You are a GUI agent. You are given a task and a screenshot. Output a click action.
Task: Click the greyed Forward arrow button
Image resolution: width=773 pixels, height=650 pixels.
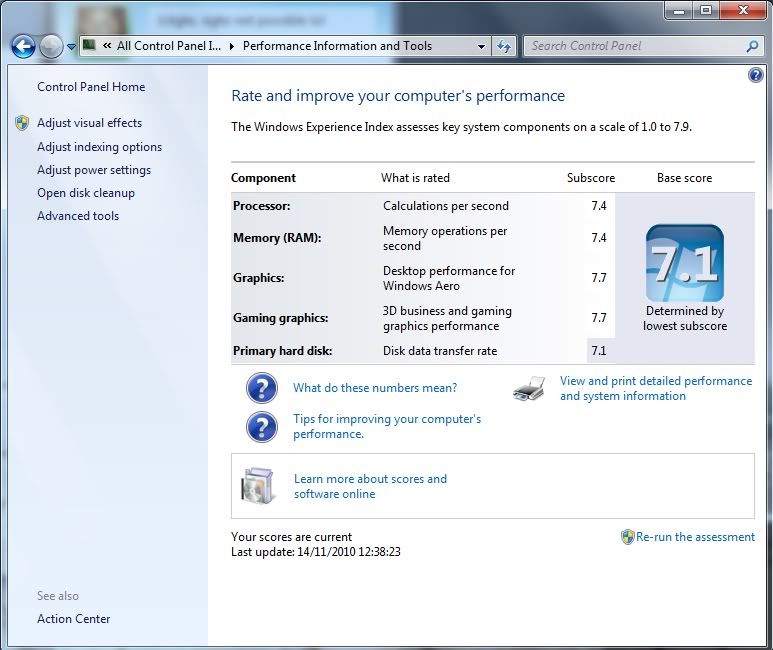51,47
